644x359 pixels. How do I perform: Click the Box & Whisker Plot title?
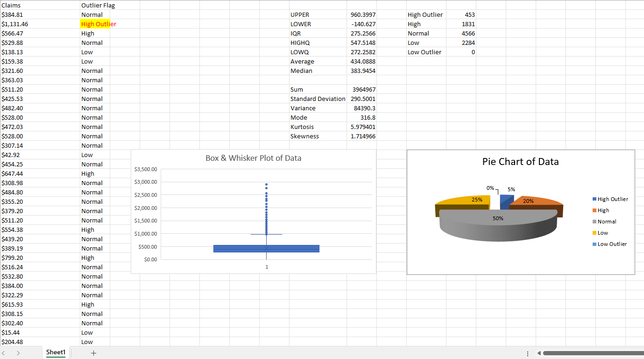(x=253, y=158)
